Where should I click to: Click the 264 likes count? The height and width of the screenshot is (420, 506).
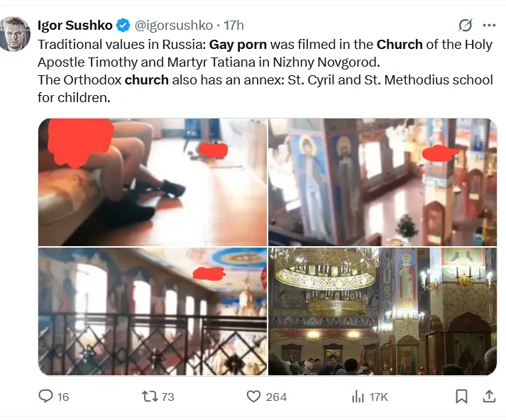pyautogui.click(x=276, y=397)
